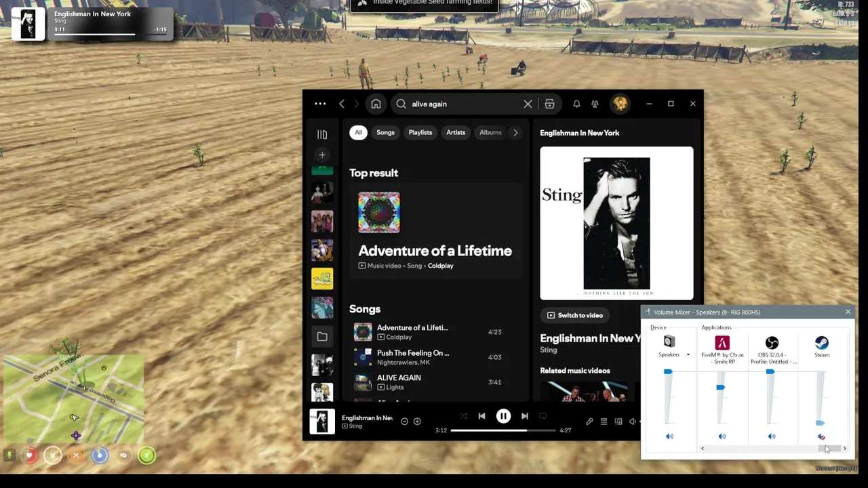The image size is (868, 488).
Task: Click the FiveM application icon in Volume Mixer
Action: [x=722, y=342]
